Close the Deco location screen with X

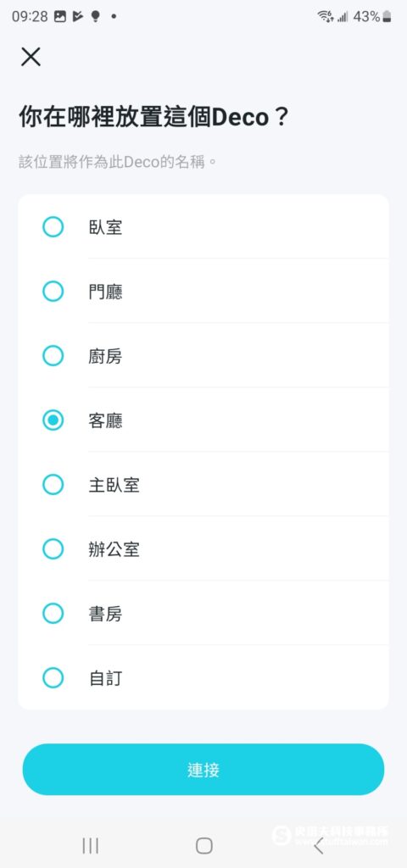pyautogui.click(x=31, y=57)
